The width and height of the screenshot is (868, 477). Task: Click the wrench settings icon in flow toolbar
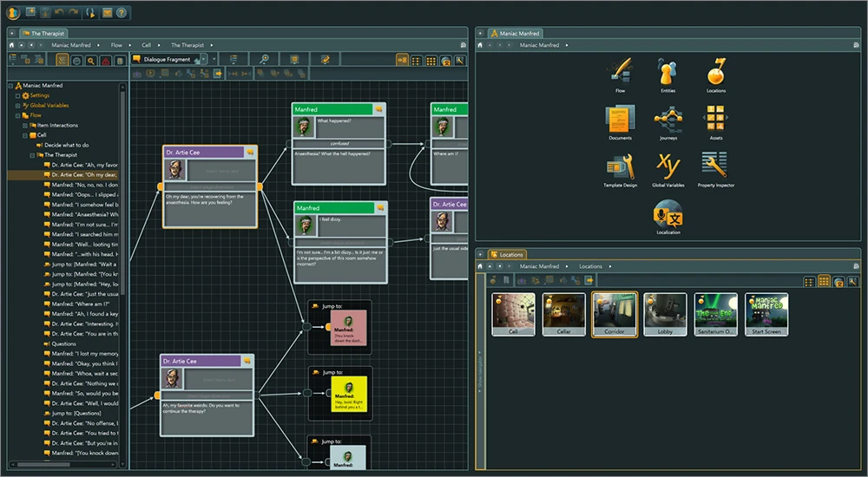point(459,60)
